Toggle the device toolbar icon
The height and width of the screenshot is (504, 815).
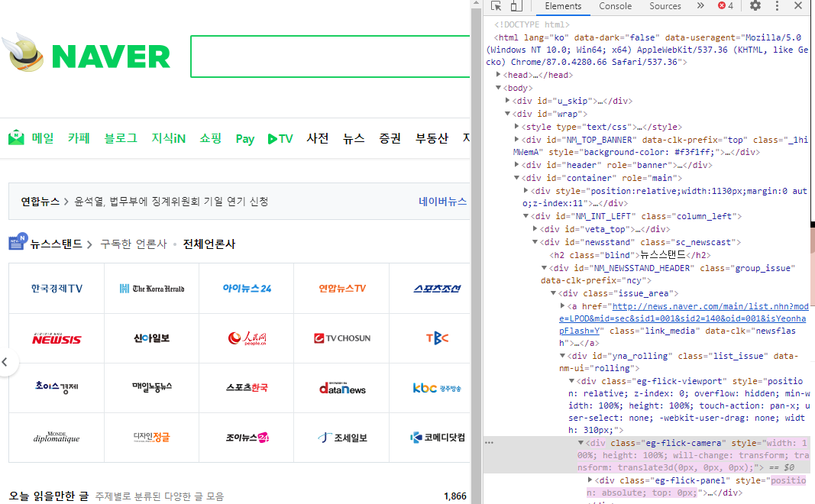516,6
